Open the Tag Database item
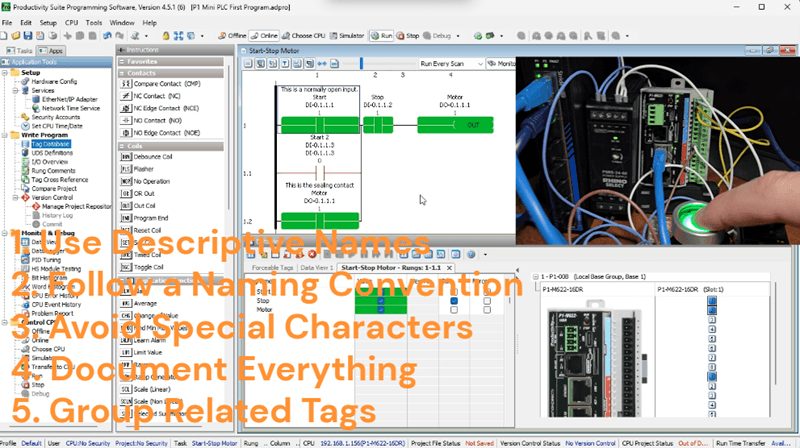This screenshot has width=800, height=448. [x=51, y=144]
